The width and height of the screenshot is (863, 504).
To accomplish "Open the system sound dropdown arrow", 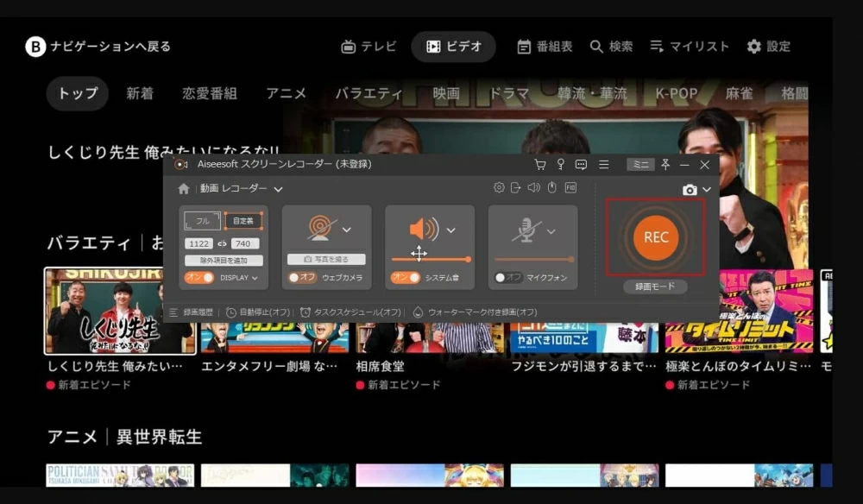I will (450, 230).
